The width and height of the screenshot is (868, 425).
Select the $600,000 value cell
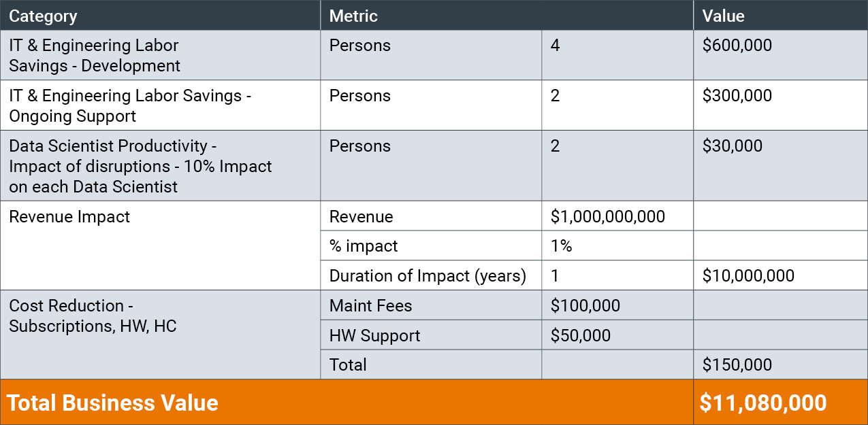tap(737, 46)
